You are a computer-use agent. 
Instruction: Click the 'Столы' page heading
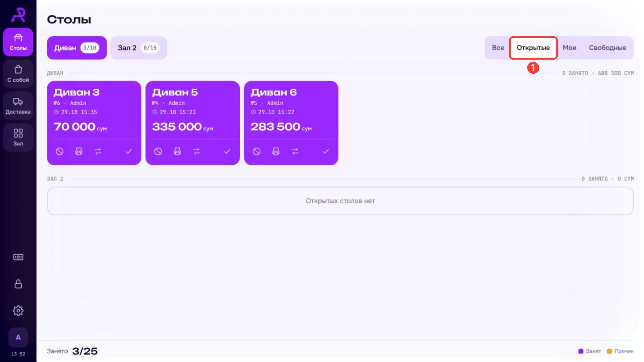click(x=69, y=19)
